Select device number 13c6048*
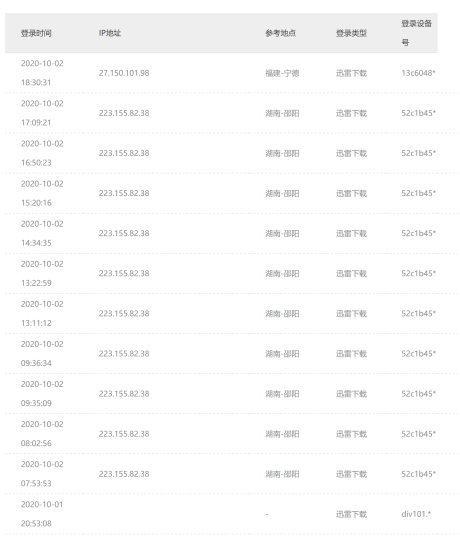This screenshot has height=540, width=460. [418, 73]
